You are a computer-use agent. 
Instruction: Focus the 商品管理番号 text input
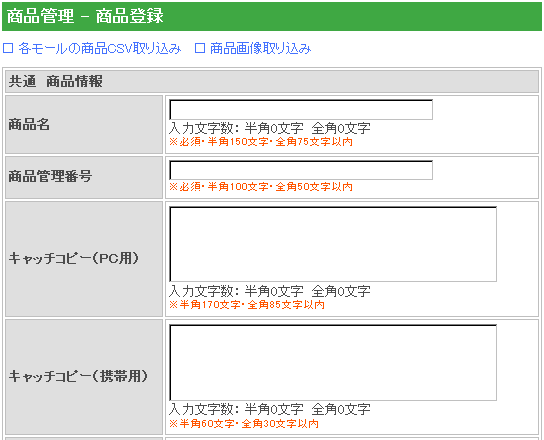[x=301, y=170]
